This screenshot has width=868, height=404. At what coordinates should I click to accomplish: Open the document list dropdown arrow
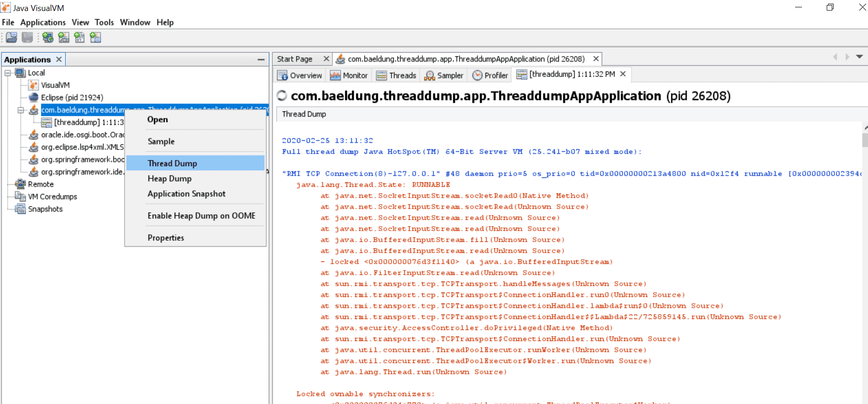pyautogui.click(x=859, y=57)
